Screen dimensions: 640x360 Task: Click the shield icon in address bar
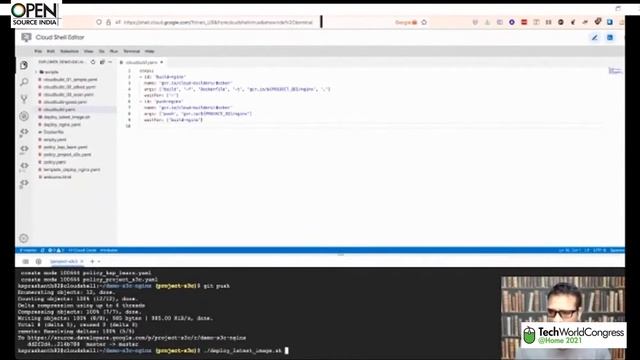tap(99, 22)
